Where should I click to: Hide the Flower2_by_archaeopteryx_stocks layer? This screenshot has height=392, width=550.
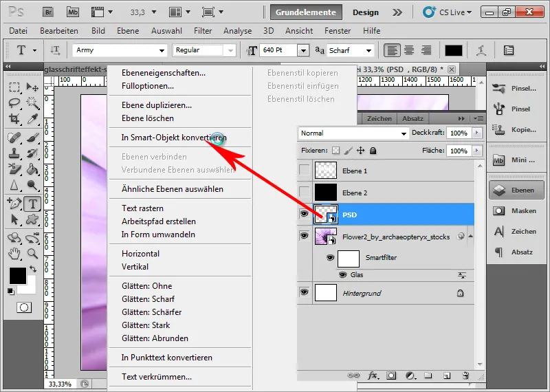click(x=304, y=235)
